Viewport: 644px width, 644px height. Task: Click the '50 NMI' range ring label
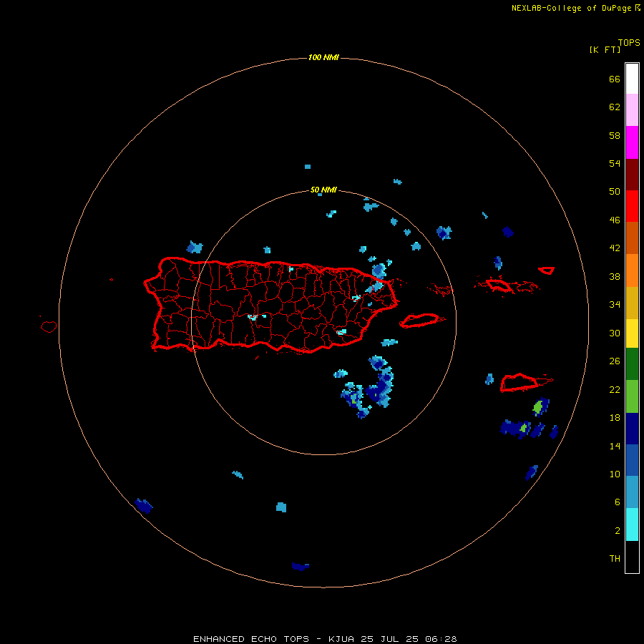[323, 190]
